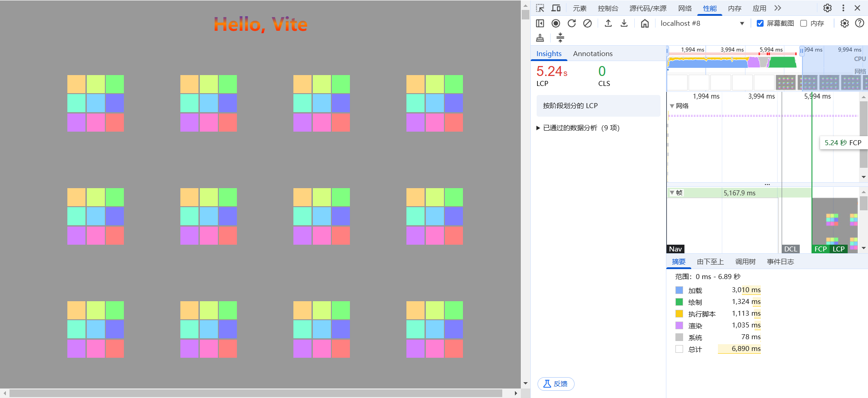
Task: Open the 调用树 bottom tab
Action: point(745,262)
